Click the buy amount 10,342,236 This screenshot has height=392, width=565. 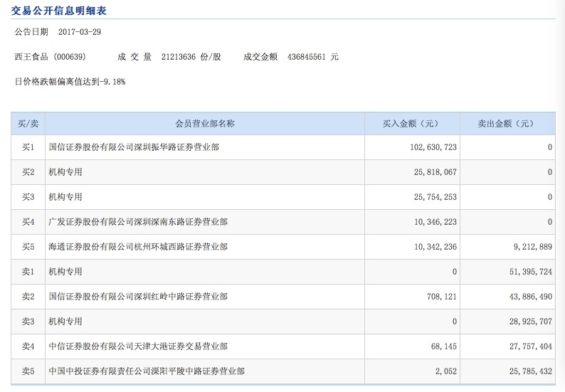coord(435,246)
